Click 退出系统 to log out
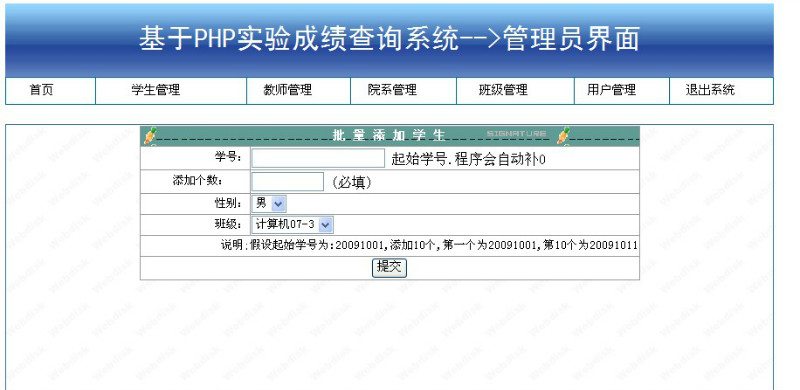The height and width of the screenshot is (390, 800). pos(710,90)
